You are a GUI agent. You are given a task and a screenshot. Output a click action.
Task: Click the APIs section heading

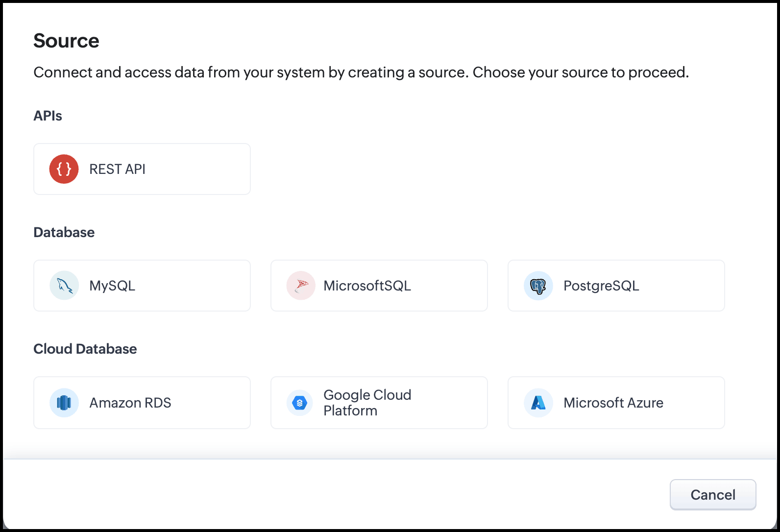tap(48, 116)
